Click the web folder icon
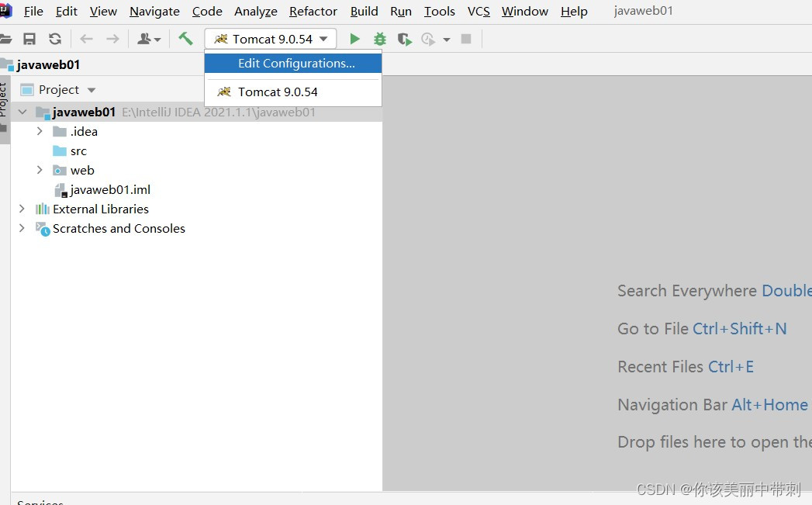This screenshot has width=812, height=505. point(60,171)
